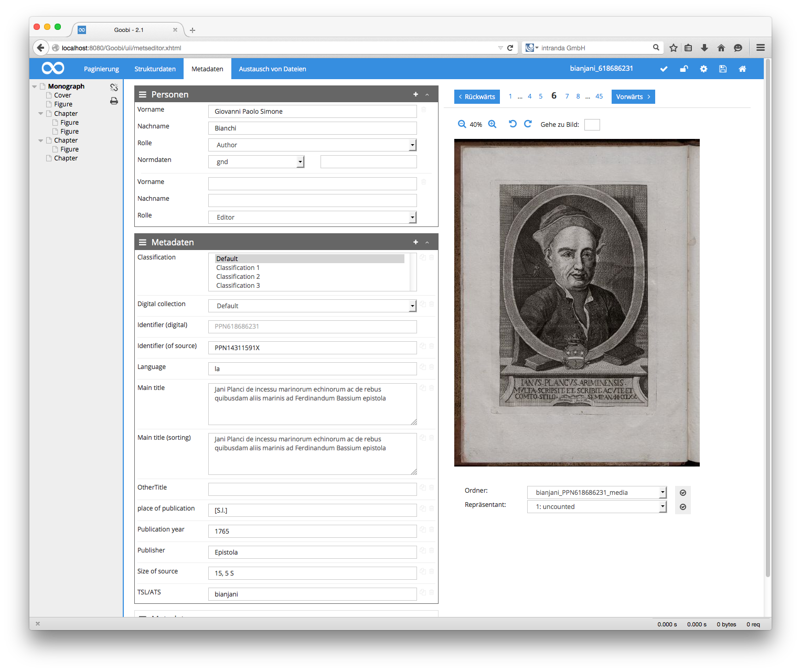Click the browser URL address bar
801x672 pixels.
coord(278,48)
